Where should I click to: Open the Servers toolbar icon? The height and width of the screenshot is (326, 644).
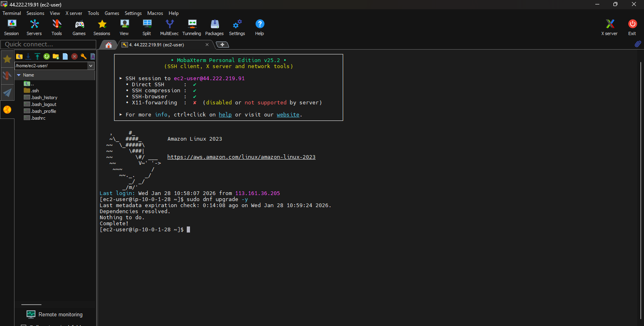[x=34, y=27]
